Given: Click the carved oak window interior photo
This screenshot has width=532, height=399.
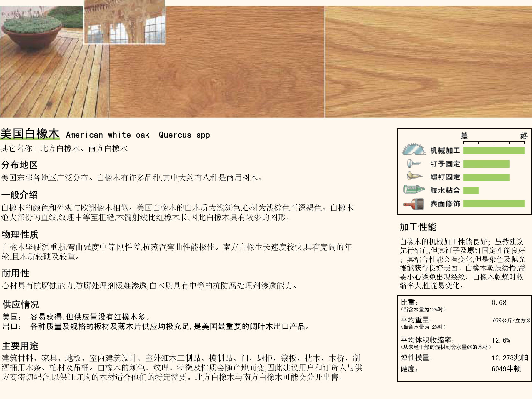Looking at the screenshot, I should click(124, 22).
